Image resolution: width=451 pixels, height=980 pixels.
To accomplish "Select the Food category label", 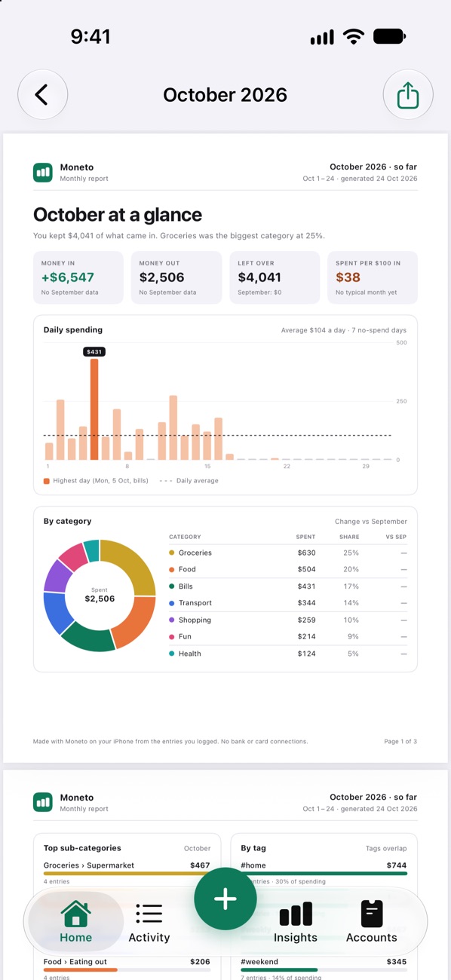I will [x=187, y=570].
